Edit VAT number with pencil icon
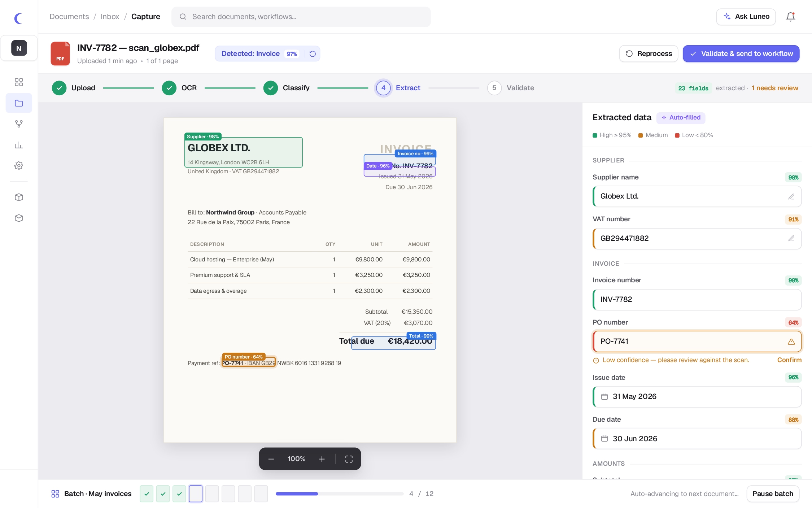The width and height of the screenshot is (812, 508). (791, 238)
